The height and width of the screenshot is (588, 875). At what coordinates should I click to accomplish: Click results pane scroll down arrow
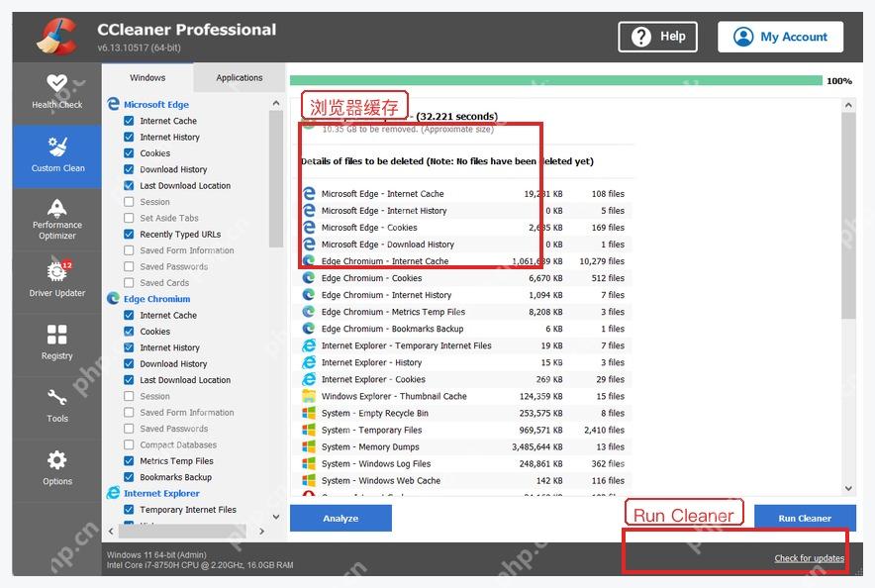(x=848, y=488)
